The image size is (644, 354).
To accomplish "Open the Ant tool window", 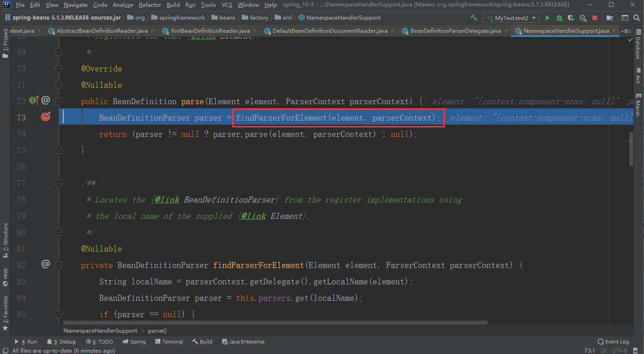I will [638, 76].
